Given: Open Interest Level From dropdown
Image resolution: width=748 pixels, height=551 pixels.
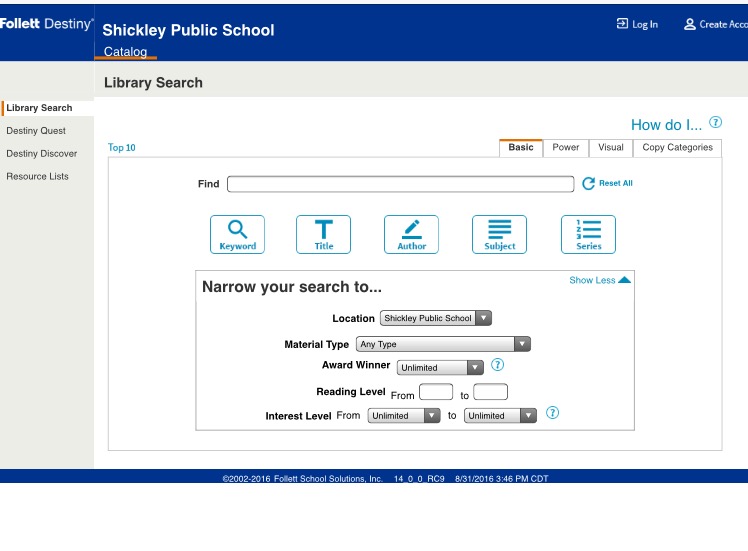Looking at the screenshot, I should 404,415.
